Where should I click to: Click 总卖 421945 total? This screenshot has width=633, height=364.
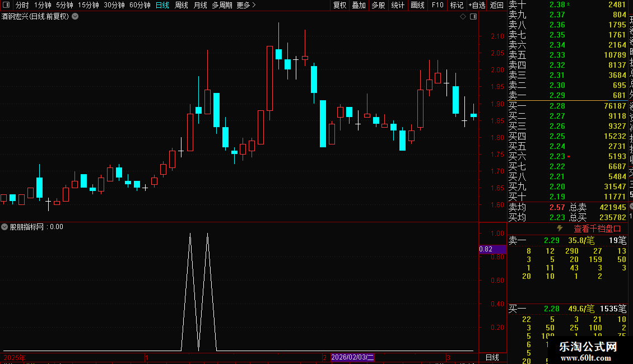click(598, 207)
